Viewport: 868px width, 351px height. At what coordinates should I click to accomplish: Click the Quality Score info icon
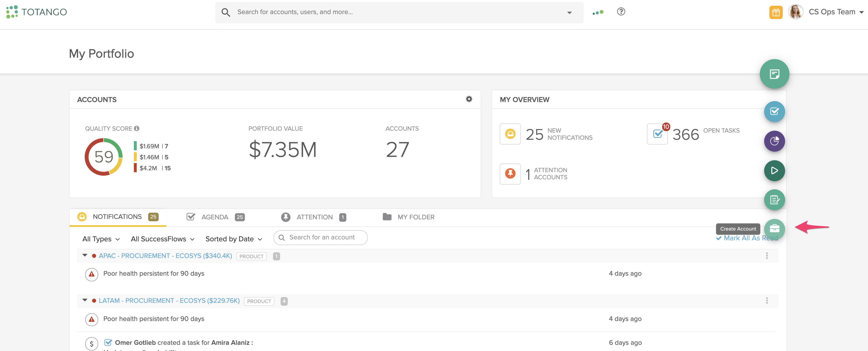(136, 129)
